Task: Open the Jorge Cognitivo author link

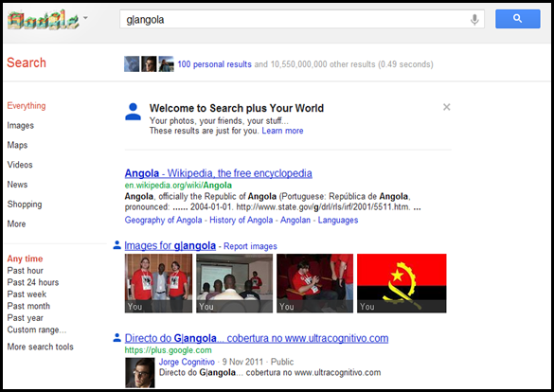Action: pyautogui.click(x=187, y=362)
